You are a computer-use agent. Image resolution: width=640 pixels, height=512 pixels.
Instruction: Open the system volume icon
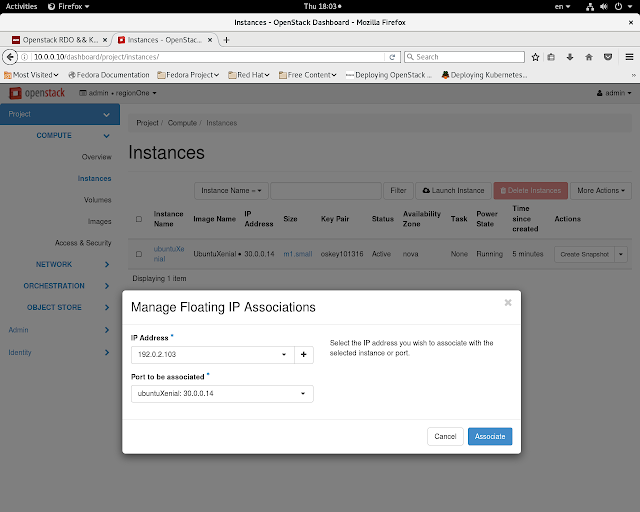coord(604,6)
